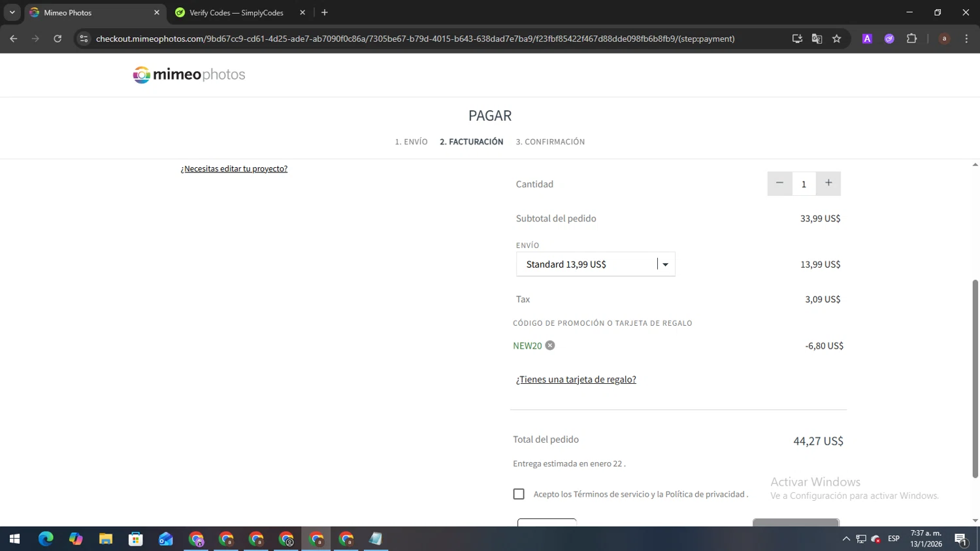Click the Subtotal del pedido 33,99 US$ value

[x=820, y=219]
